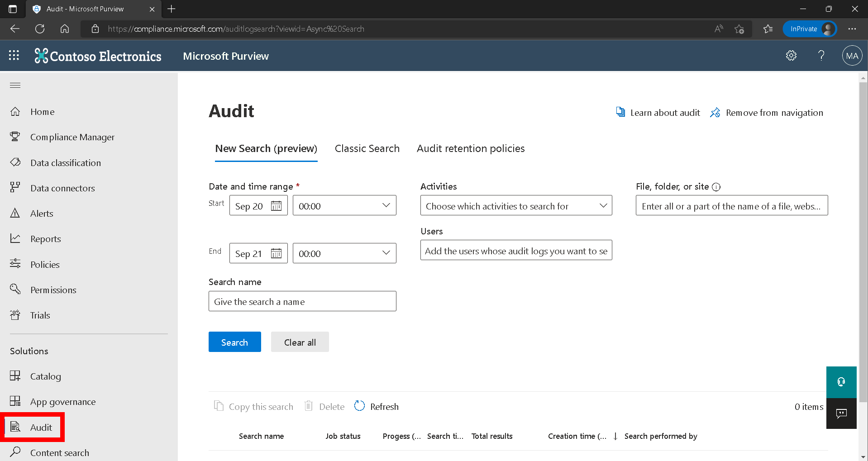868x461 pixels.
Task: Click the Permissions key icon
Action: (15, 289)
